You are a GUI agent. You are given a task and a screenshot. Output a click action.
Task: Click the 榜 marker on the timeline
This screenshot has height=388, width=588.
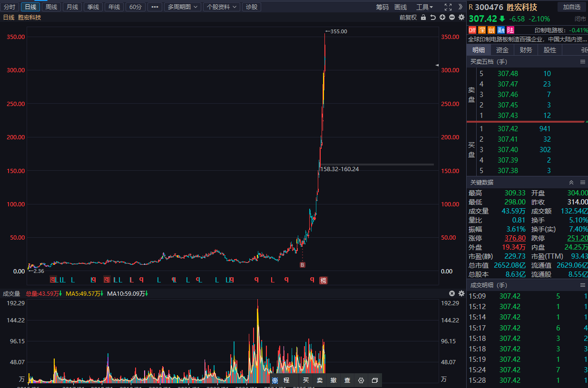[323, 280]
